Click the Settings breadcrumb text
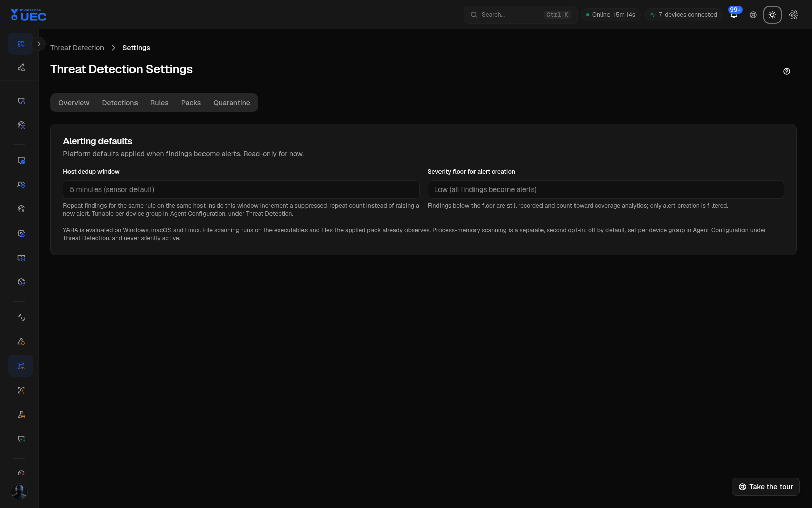Image resolution: width=812 pixels, height=508 pixels. (136, 48)
